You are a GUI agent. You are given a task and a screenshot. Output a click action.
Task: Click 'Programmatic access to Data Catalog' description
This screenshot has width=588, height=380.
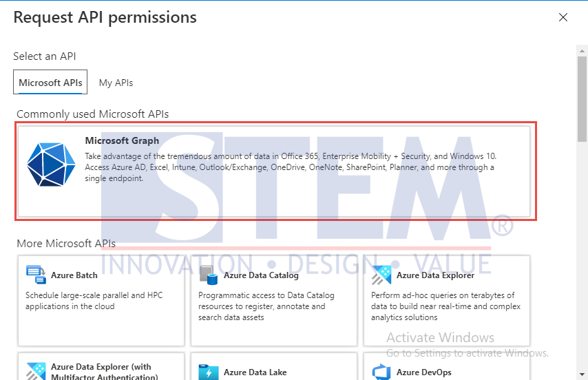266,306
